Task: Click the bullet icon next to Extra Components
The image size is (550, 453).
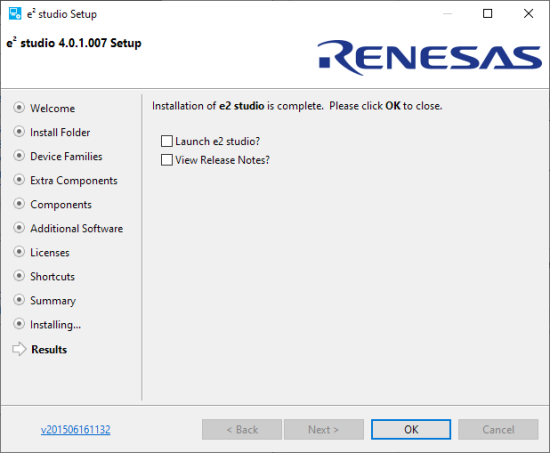Action: [x=19, y=180]
